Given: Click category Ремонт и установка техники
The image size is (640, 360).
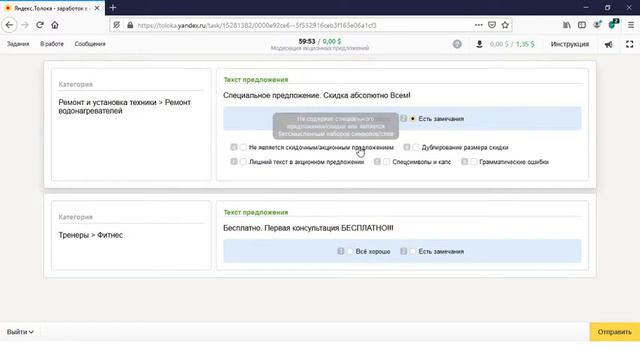Looking at the screenshot, I should pos(124,106).
